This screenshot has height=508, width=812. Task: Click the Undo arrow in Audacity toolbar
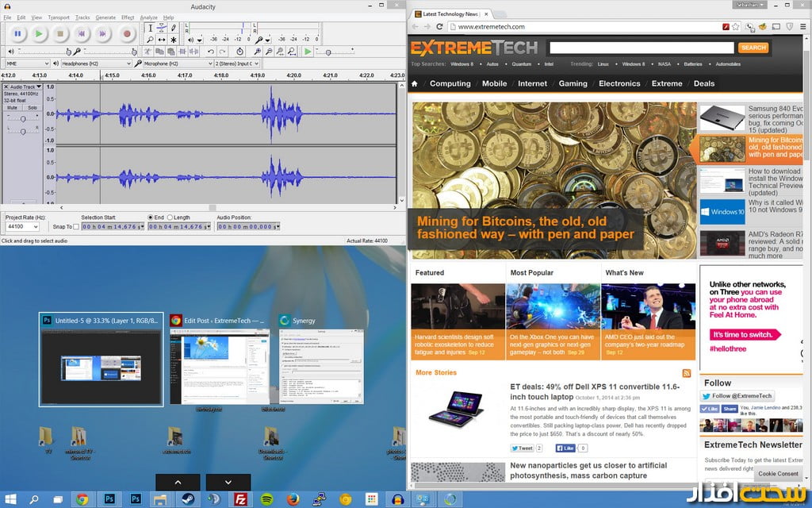[x=210, y=52]
